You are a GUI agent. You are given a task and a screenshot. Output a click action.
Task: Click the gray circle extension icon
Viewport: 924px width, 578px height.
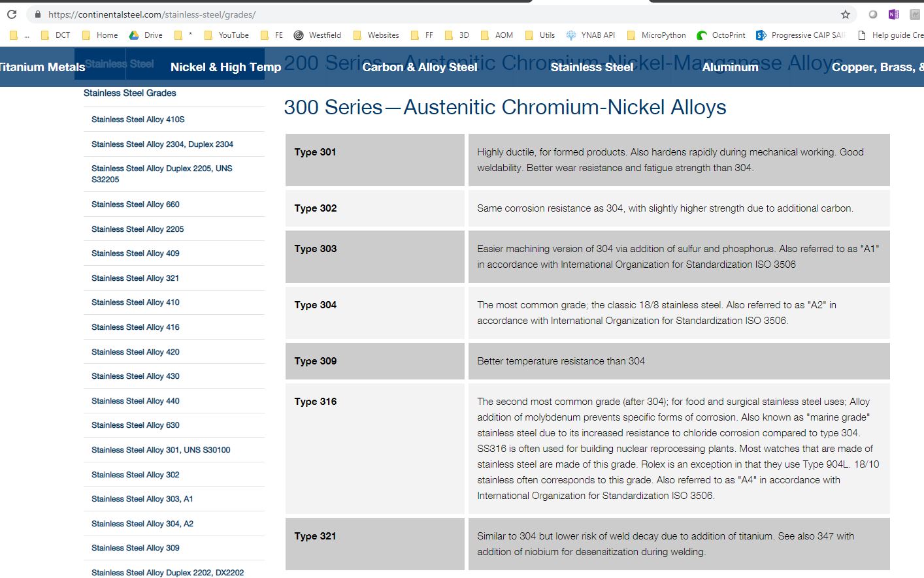pyautogui.click(x=873, y=14)
